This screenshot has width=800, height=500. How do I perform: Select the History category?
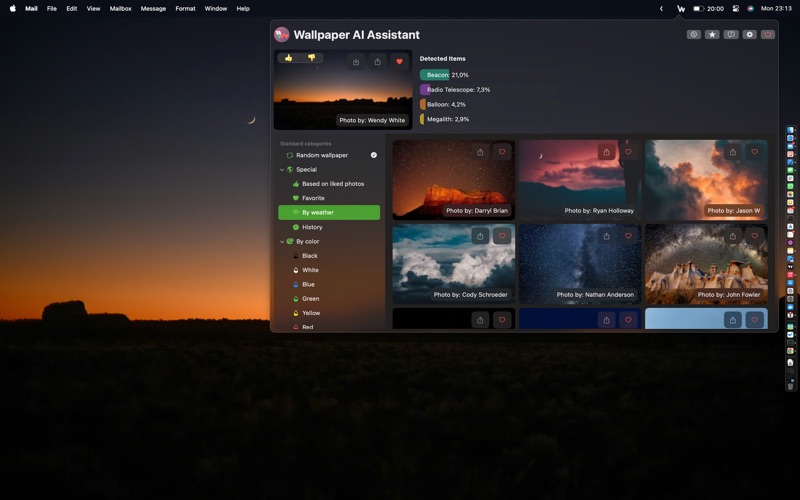coord(312,227)
